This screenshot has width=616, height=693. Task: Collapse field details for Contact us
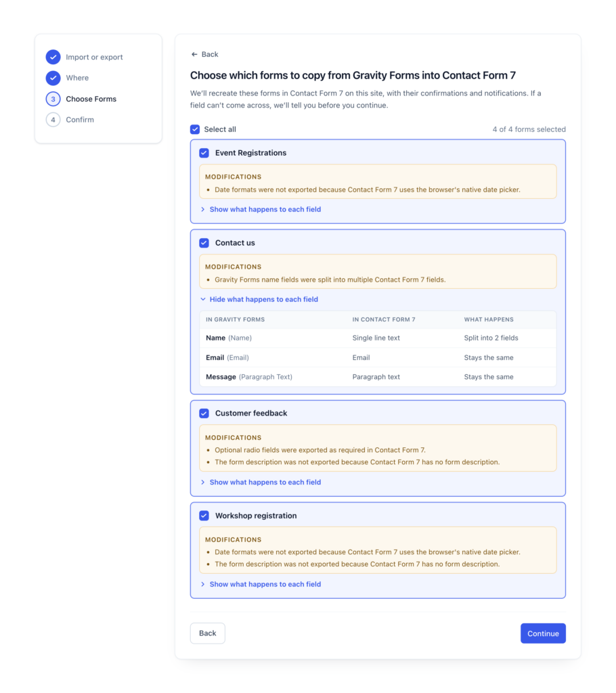pyautogui.click(x=259, y=300)
